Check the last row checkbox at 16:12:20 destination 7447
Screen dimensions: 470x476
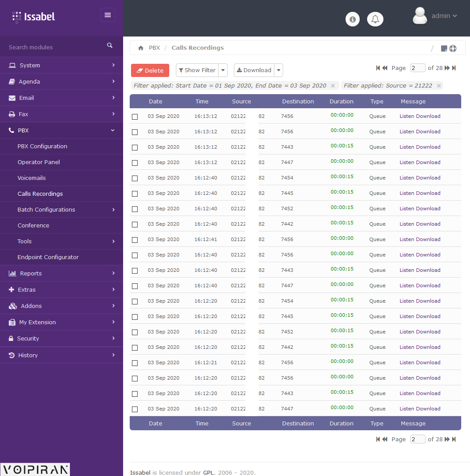tap(135, 409)
